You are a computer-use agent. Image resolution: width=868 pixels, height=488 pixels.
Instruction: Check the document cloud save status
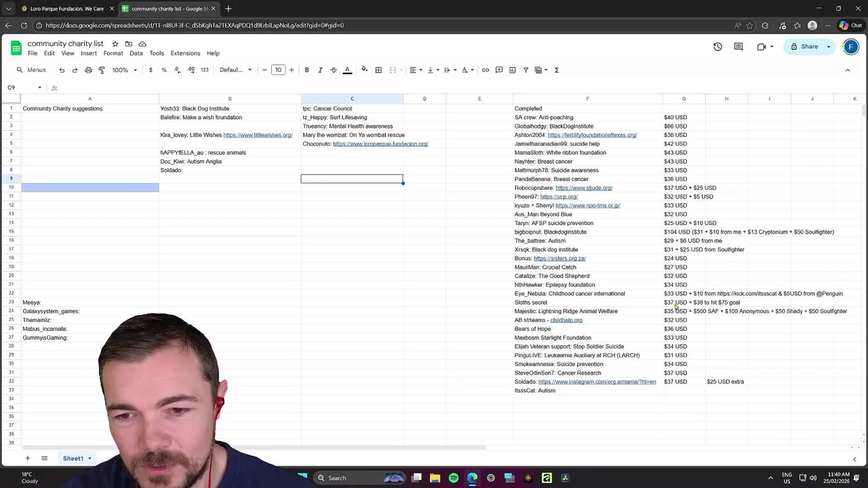click(142, 43)
